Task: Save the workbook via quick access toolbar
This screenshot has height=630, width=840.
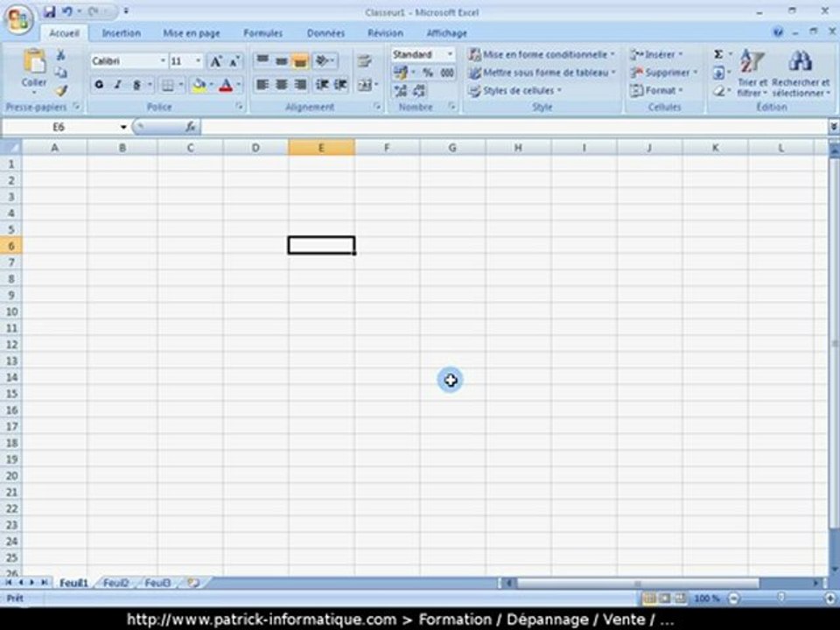Action: [49, 11]
